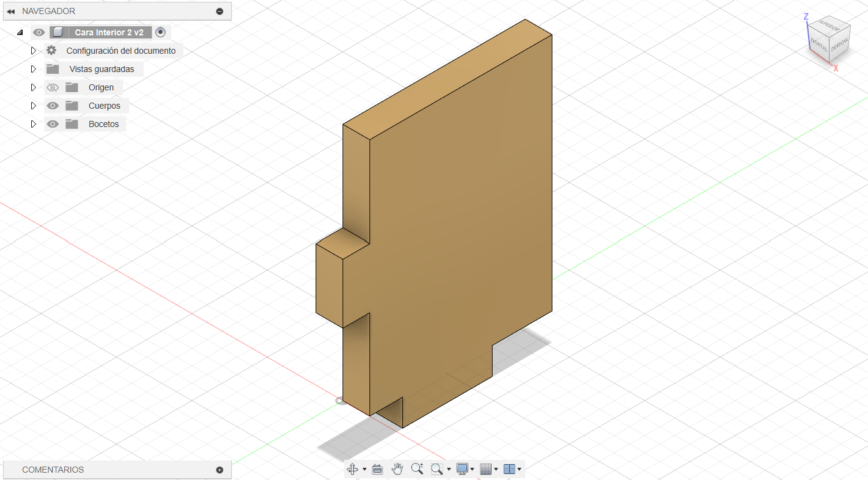
Task: Collapse the Cara Interior 2 v2 root node
Action: point(20,32)
